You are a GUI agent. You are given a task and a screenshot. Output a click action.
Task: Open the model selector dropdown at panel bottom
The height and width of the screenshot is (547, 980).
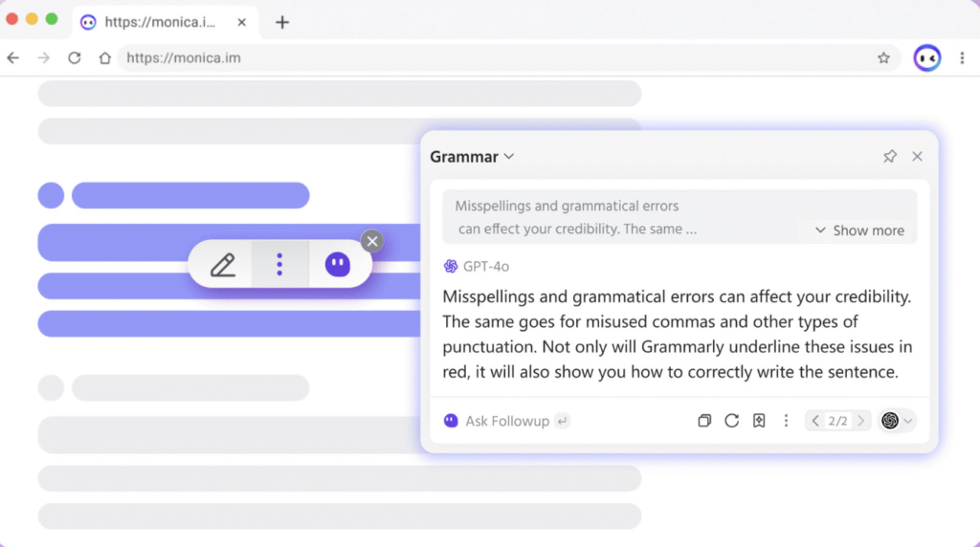897,421
